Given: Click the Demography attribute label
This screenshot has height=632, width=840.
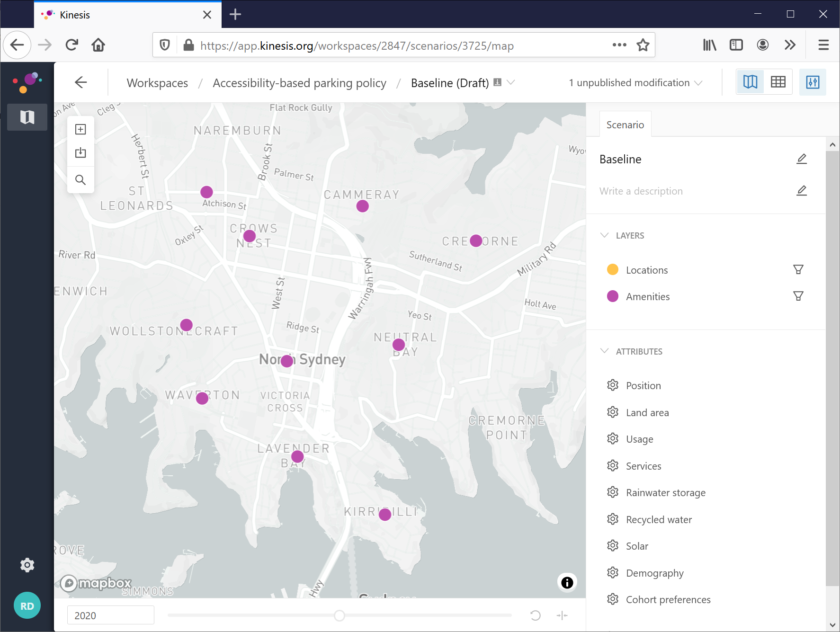Looking at the screenshot, I should pos(655,573).
